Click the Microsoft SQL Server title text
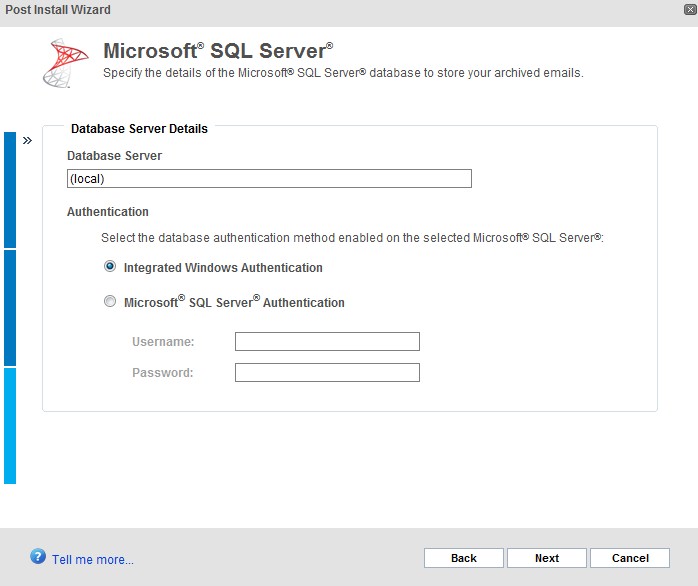 tap(218, 51)
